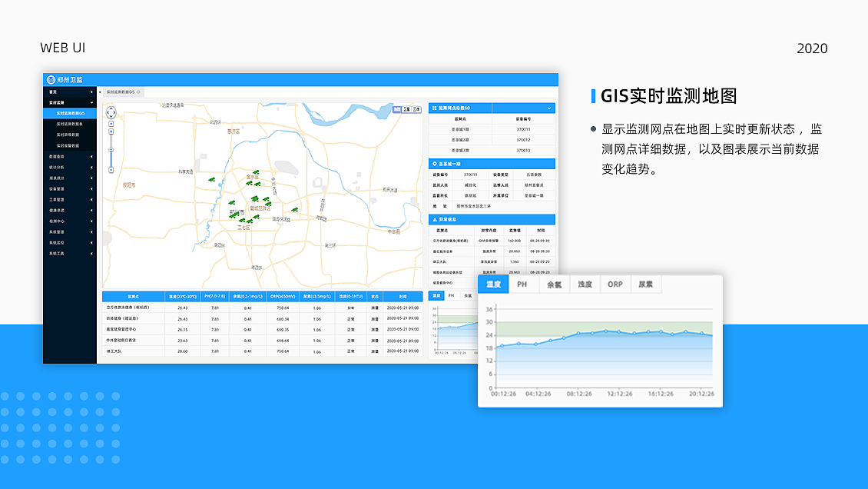Click the green station marker near 科学大道
Image resolution: width=868 pixels, height=489 pixels.
point(211,179)
